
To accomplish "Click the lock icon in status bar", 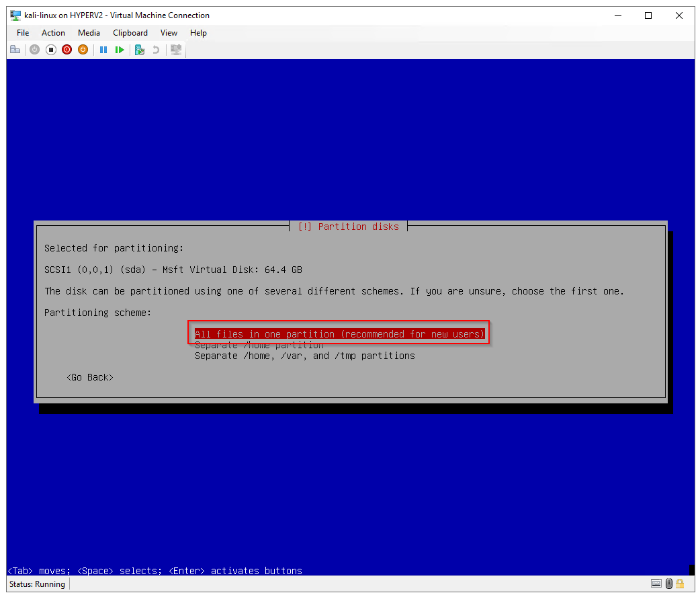I will point(680,584).
